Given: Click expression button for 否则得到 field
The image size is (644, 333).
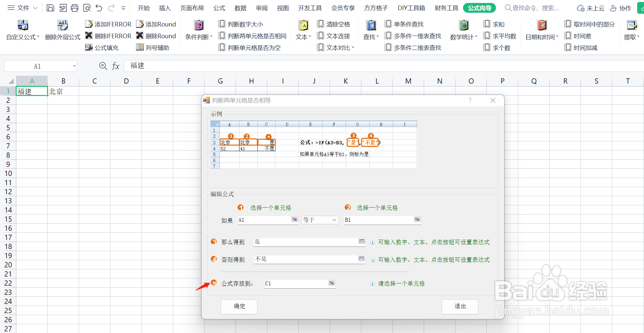Looking at the screenshot, I should (x=361, y=259).
